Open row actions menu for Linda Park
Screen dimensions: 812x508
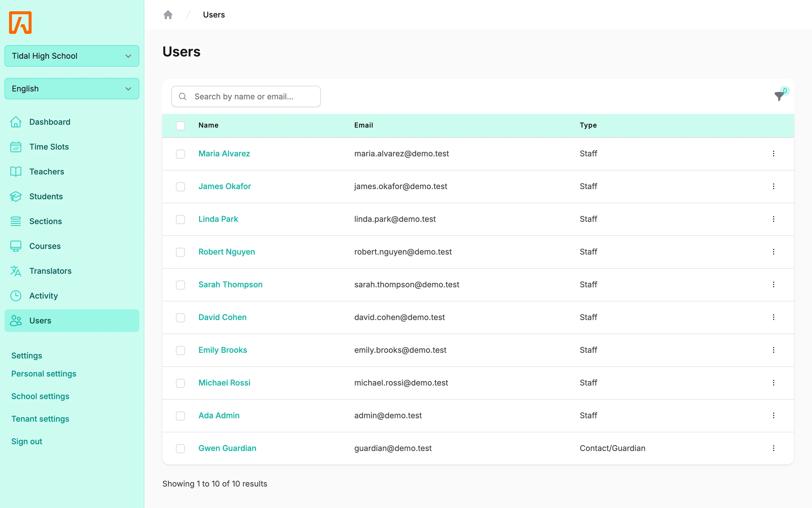click(x=773, y=219)
